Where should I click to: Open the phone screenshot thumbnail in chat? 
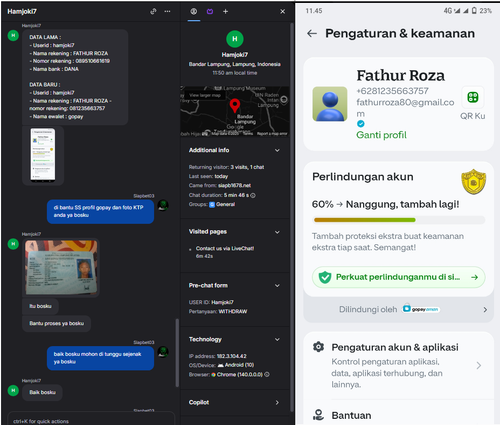click(43, 155)
